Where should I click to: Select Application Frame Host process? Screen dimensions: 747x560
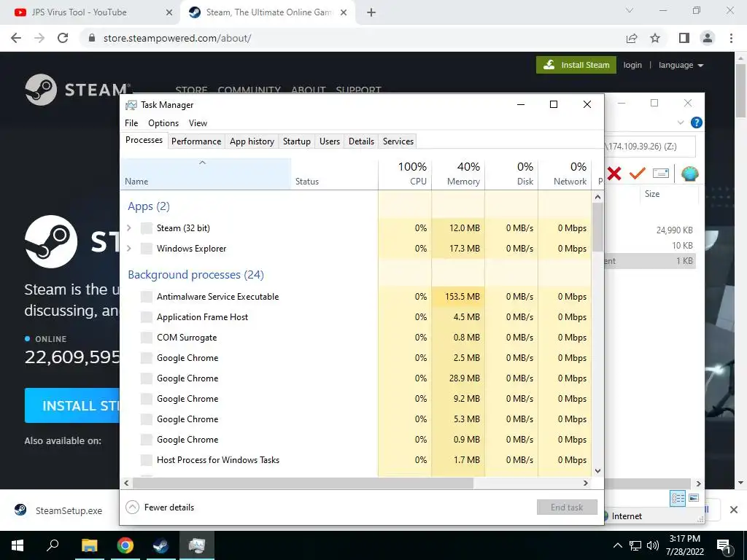click(x=355, y=317)
